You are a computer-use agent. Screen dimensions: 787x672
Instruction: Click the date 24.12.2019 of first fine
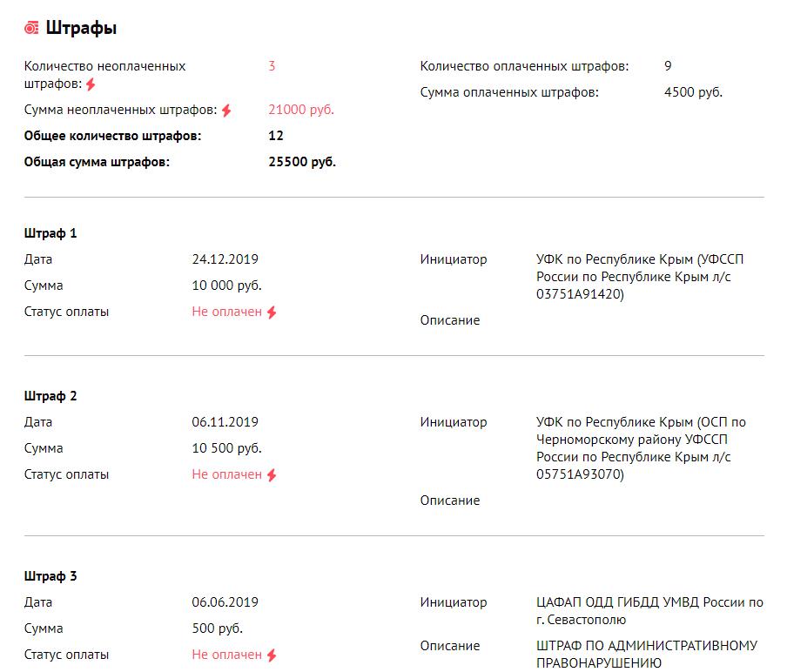click(x=225, y=259)
